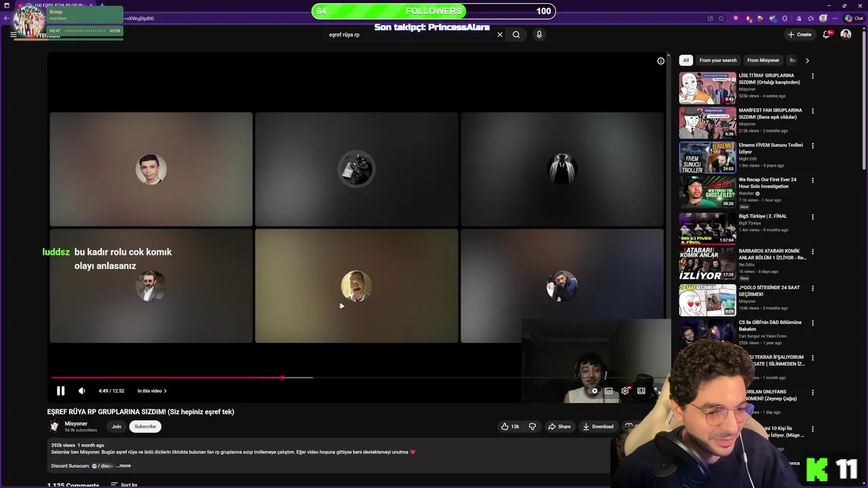Open the 'Elraenn FİVEM Sunucu Trolleri İzliyor' video title

[x=770, y=148]
